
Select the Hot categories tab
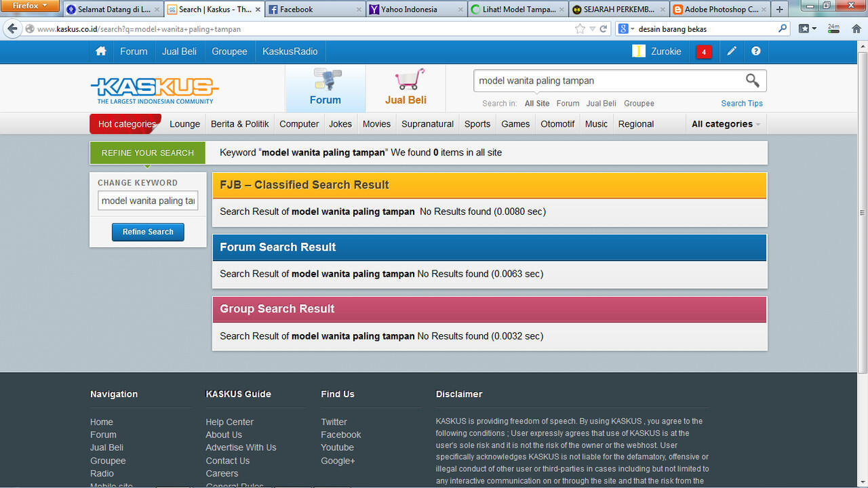126,124
